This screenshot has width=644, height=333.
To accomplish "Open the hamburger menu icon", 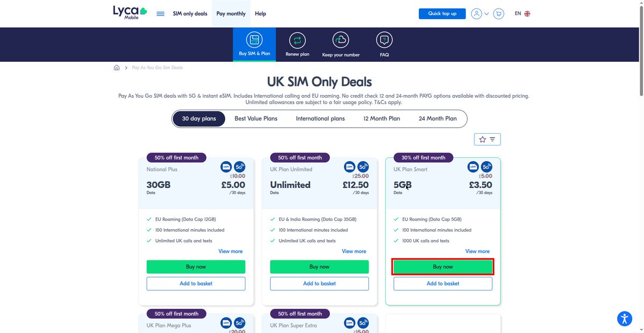I will pos(161,13).
